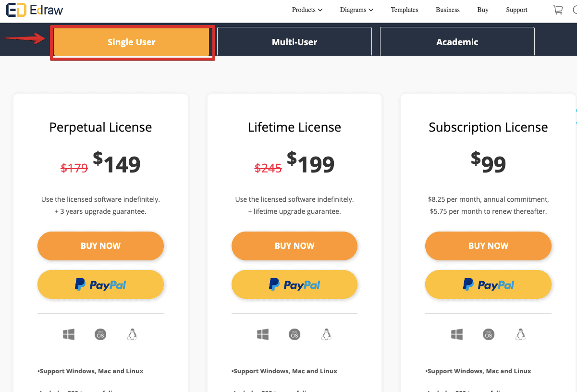Expand the Diagrams dropdown menu
This screenshot has width=577, height=392.
[356, 10]
